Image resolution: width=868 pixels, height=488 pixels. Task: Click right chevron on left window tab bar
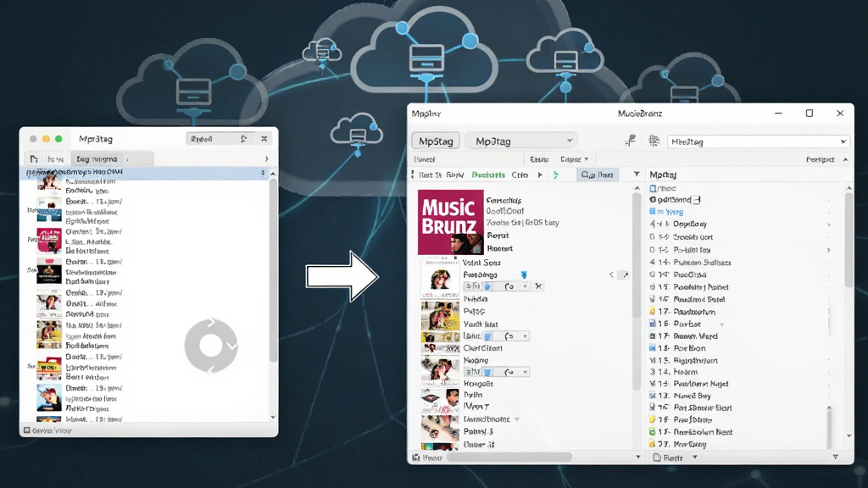tap(267, 158)
